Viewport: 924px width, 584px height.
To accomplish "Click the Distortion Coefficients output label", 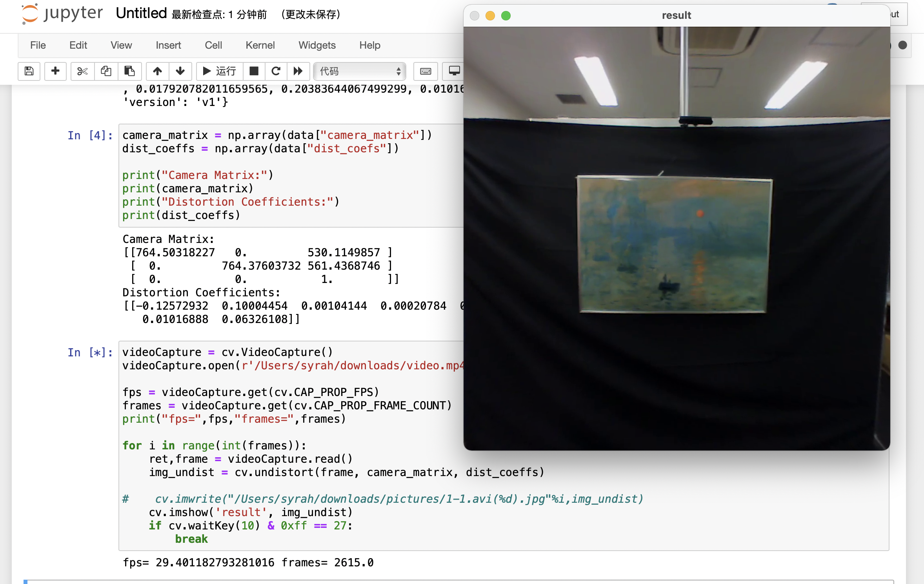I will pos(201,292).
